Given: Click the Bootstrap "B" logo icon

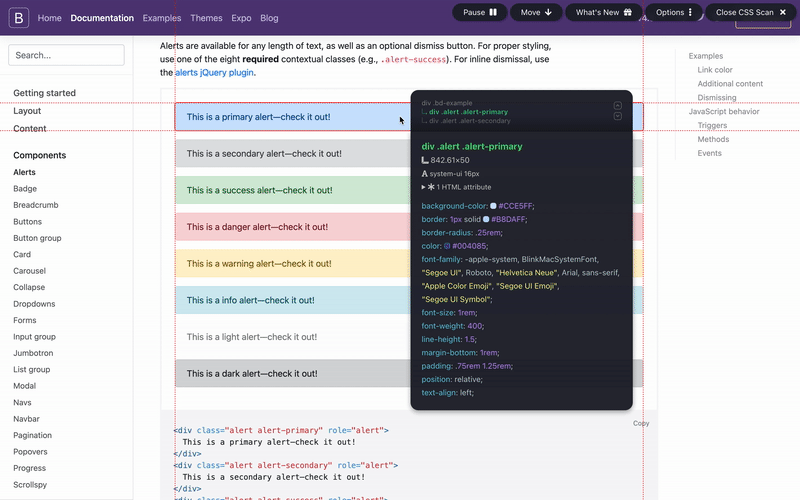Looking at the screenshot, I should 18,18.
